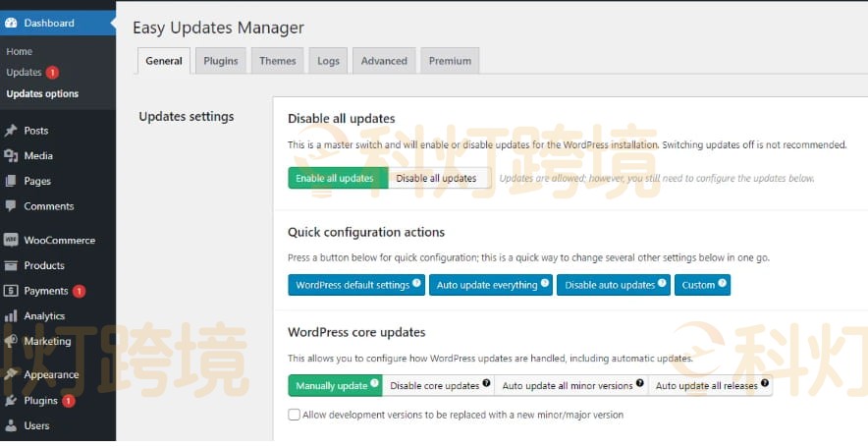The image size is (868, 447).
Task: Click the Media library icon
Action: click(11, 155)
